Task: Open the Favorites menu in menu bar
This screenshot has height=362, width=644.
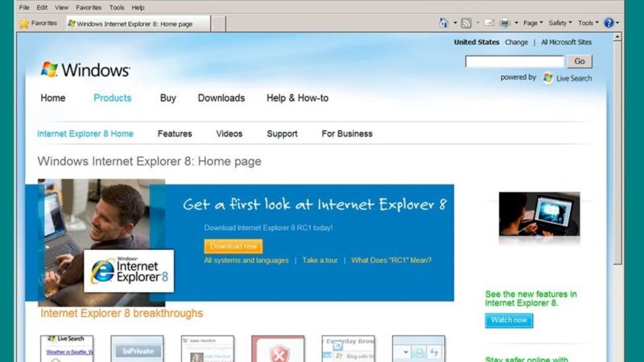Action: pyautogui.click(x=89, y=7)
